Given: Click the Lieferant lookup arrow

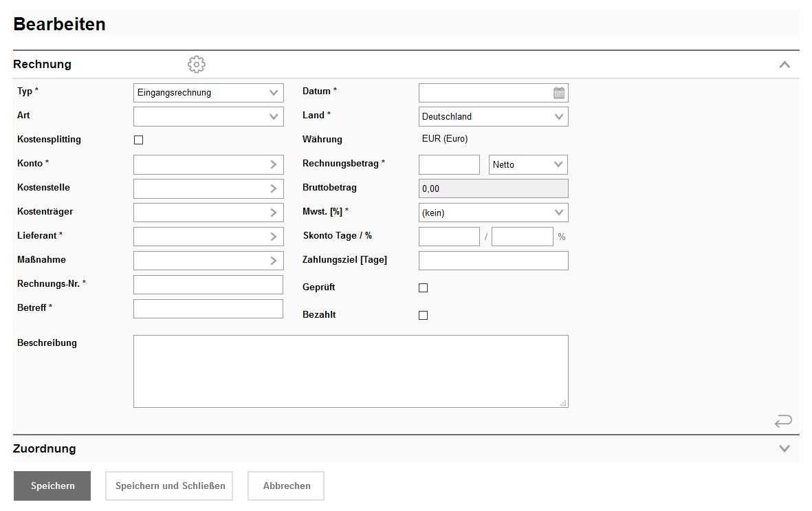Looking at the screenshot, I should 274,237.
